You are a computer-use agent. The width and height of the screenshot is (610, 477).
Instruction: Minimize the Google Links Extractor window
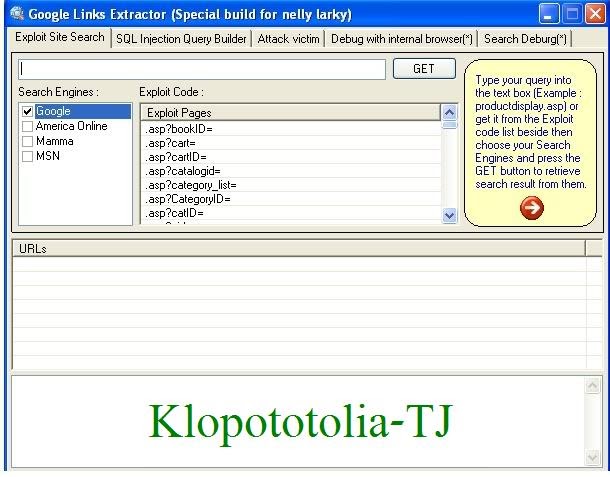(x=549, y=14)
